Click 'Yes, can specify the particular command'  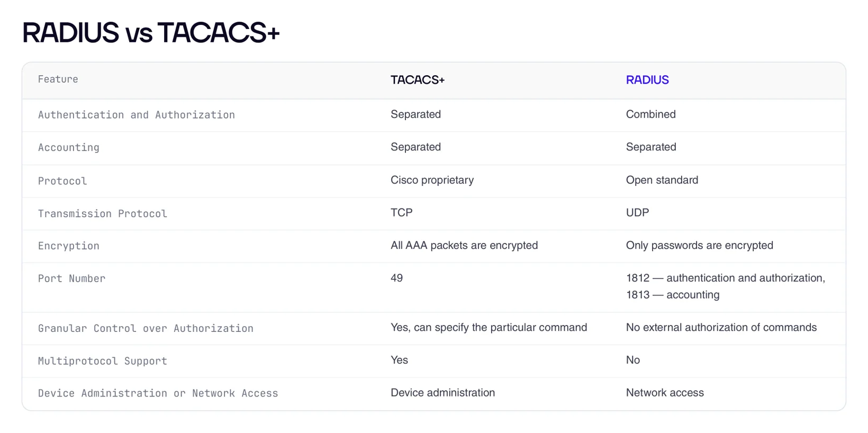[x=489, y=328]
